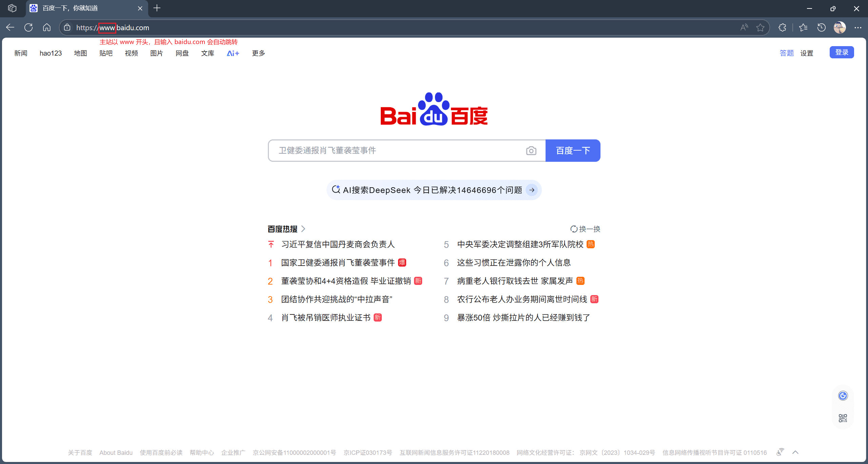Click 京网文〔2023〕1034-029号 footer link
This screenshot has width=868, height=464.
(x=617, y=452)
